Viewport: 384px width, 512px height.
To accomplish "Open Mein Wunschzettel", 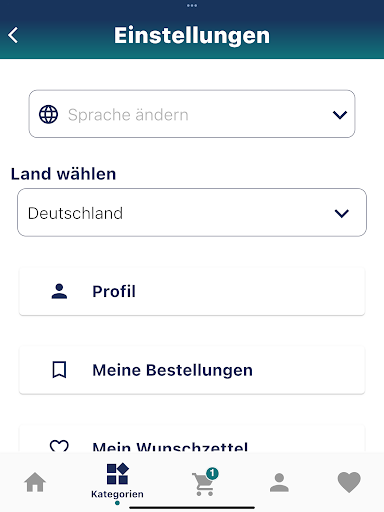I will 192,439.
